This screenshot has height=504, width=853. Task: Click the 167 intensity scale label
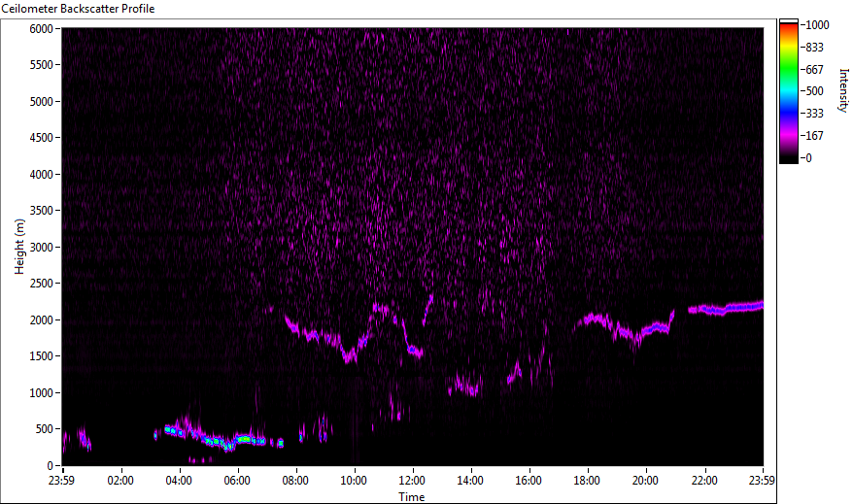point(814,135)
